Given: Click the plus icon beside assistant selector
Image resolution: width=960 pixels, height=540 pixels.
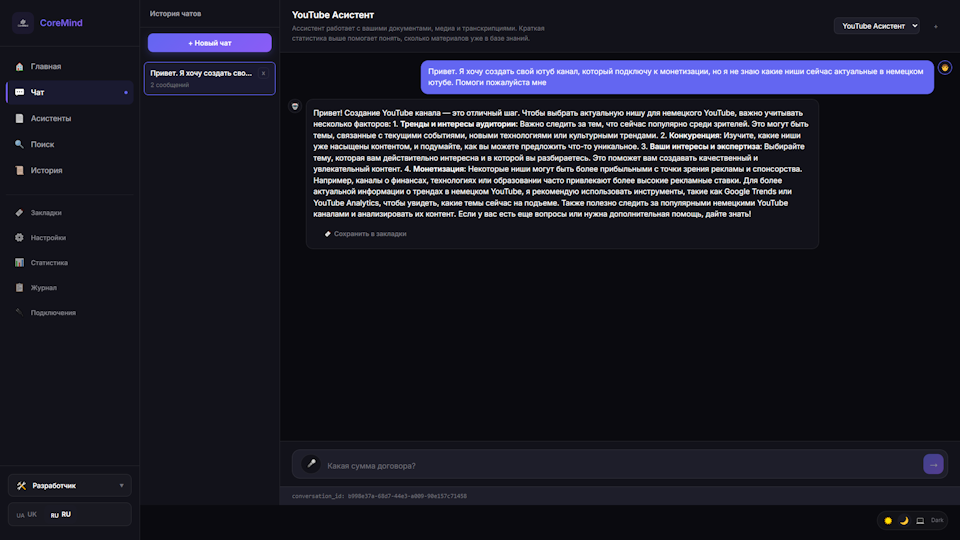Looking at the screenshot, I should (x=936, y=26).
